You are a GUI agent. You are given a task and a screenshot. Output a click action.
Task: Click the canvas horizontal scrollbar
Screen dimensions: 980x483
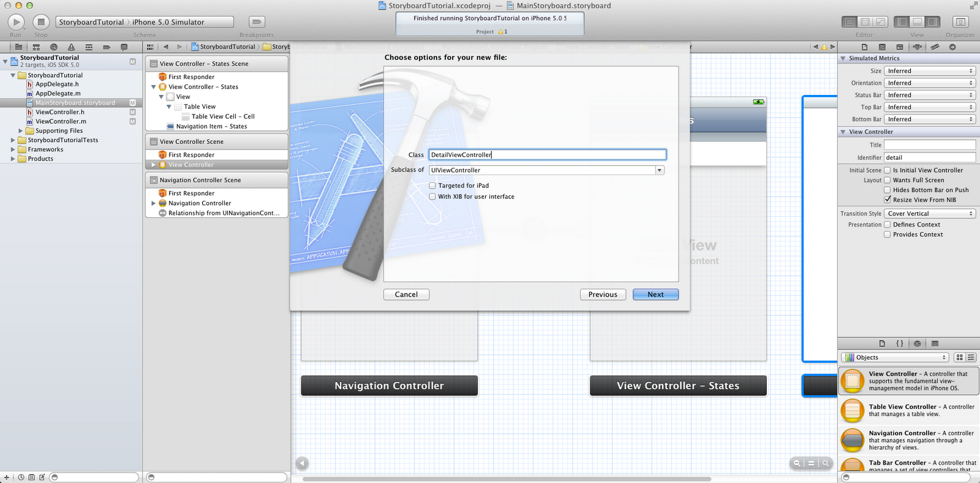(x=507, y=479)
